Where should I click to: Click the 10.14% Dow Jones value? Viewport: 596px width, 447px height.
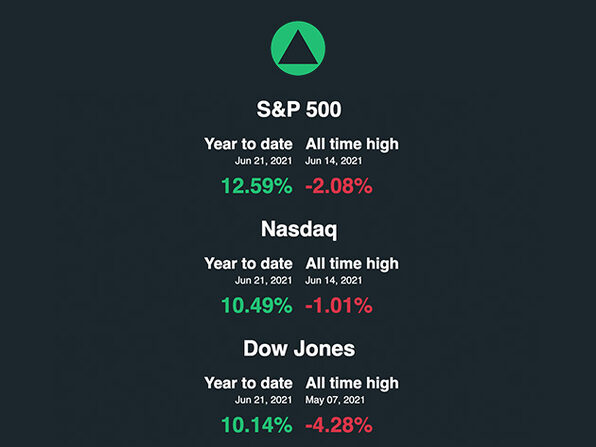257,425
